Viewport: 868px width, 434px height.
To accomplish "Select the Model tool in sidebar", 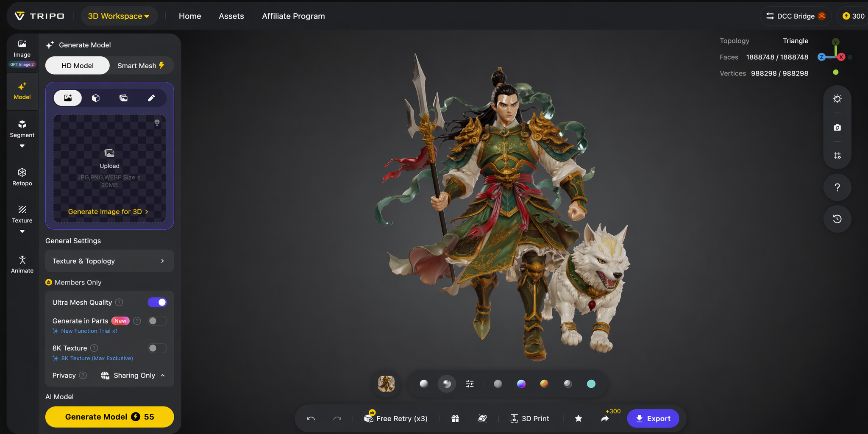I will tap(22, 91).
